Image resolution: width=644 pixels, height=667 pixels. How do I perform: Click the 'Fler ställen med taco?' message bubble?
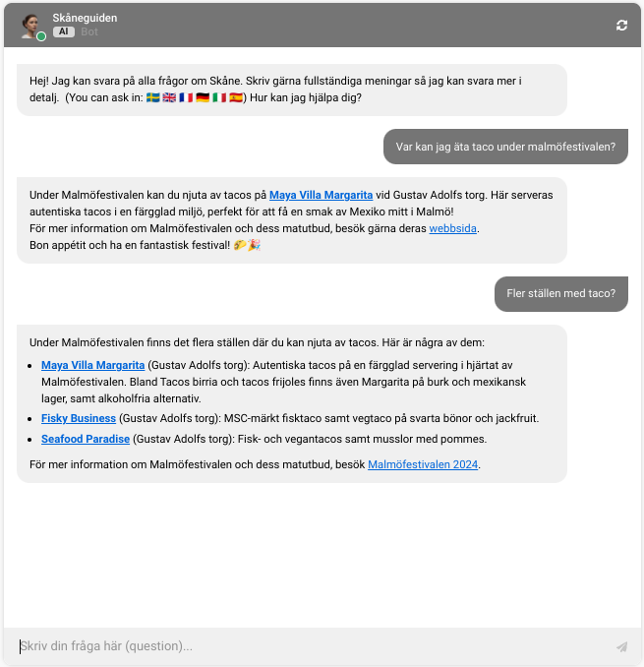tap(561, 293)
